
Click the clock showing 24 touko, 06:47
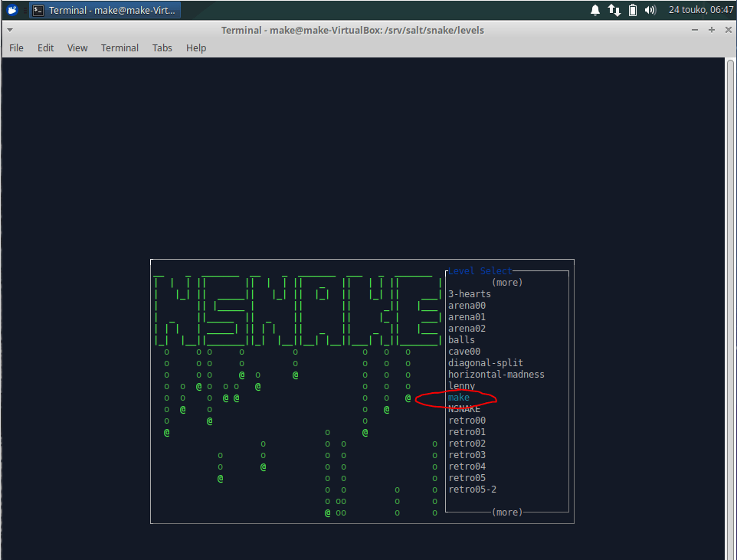coord(700,10)
